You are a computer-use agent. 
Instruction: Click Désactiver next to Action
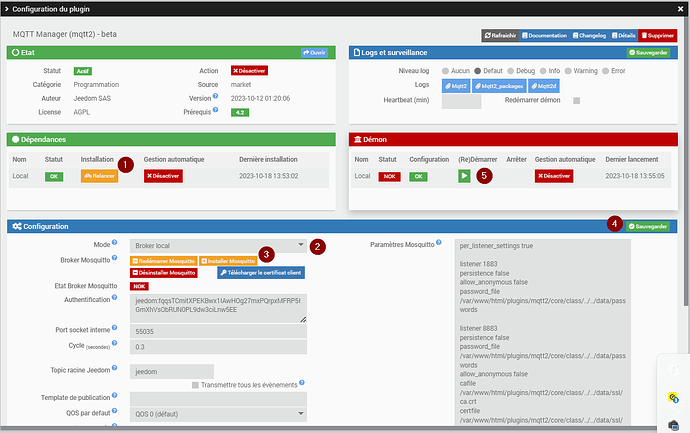(249, 70)
